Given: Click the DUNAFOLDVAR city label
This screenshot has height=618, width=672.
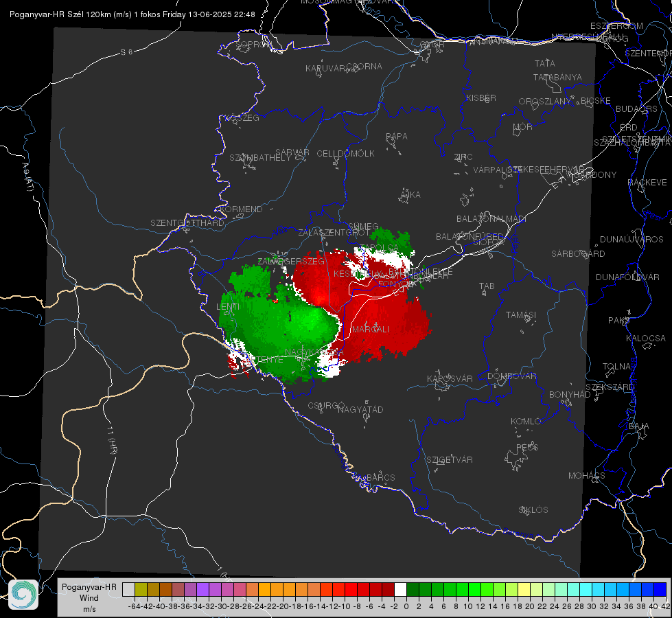Looking at the screenshot, I should coord(627,277).
